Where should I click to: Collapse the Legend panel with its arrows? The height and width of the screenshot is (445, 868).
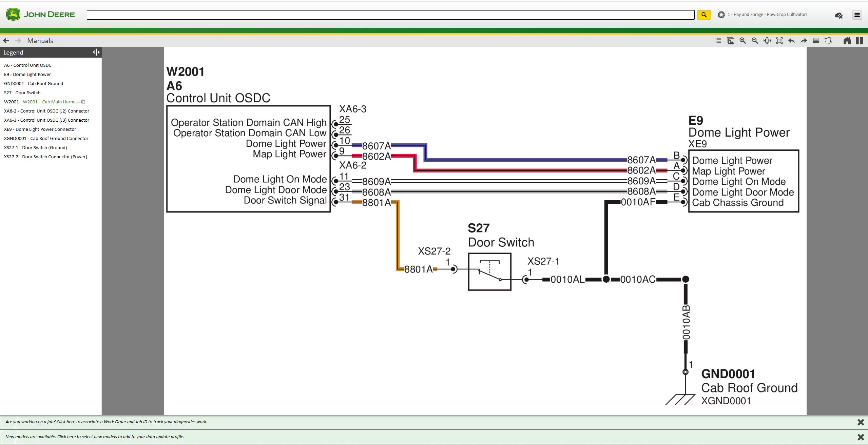[x=96, y=52]
